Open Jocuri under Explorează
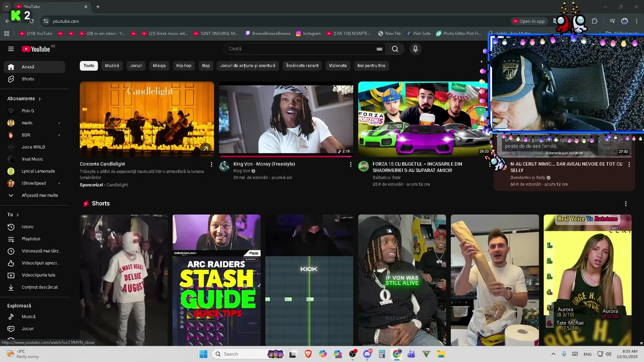Screen dimensions: 644x362 [x=35, y=329]
